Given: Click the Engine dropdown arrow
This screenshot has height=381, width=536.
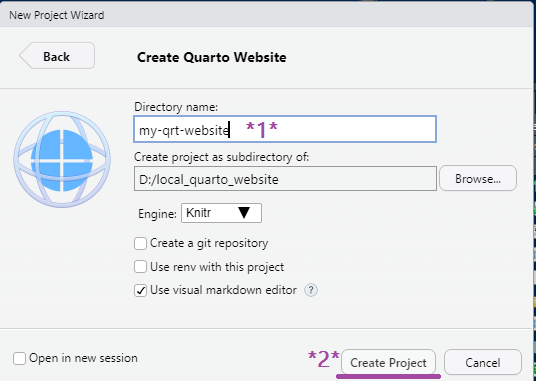Looking at the screenshot, I should [x=244, y=213].
